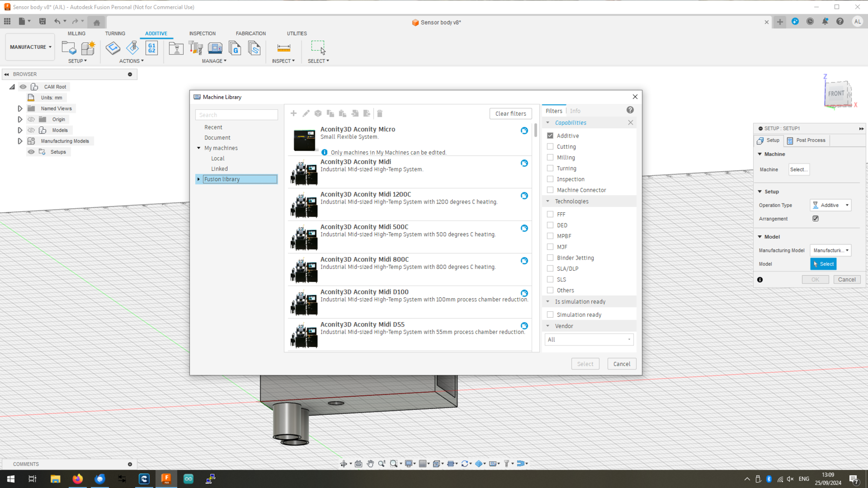The width and height of the screenshot is (868, 488).
Task: Click the G1 G2 post process icon
Action: (152, 48)
